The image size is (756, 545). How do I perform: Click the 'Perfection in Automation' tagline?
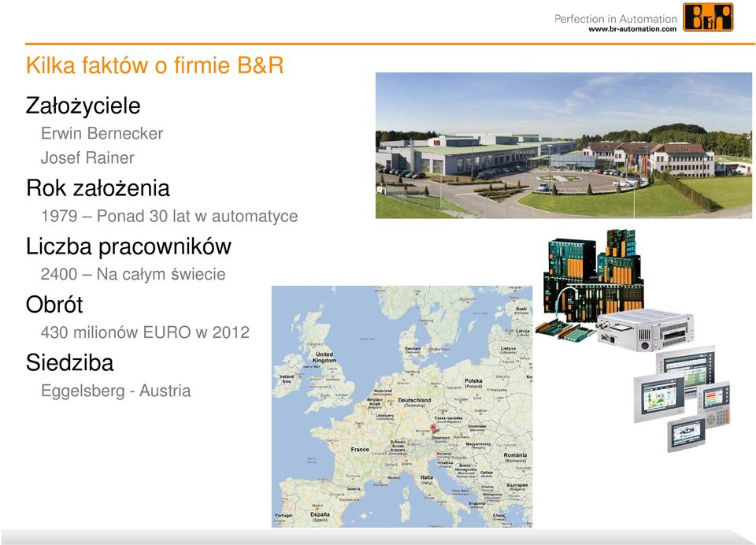616,19
